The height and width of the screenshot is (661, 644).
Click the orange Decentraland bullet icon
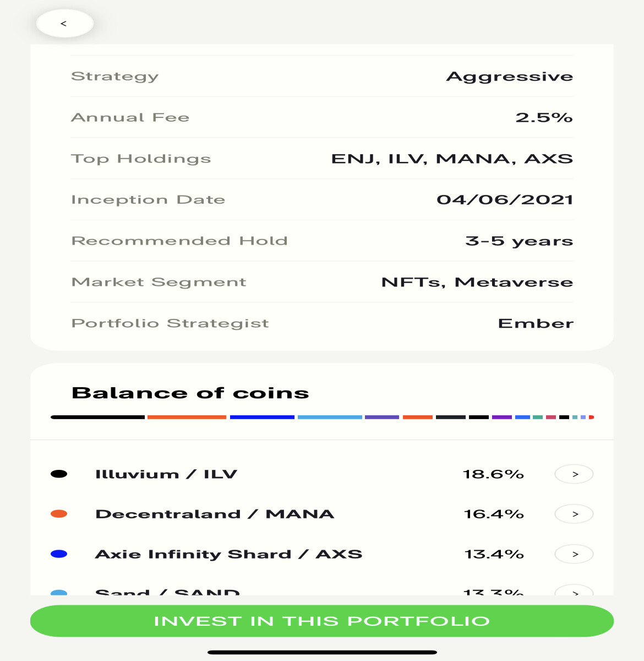click(61, 513)
